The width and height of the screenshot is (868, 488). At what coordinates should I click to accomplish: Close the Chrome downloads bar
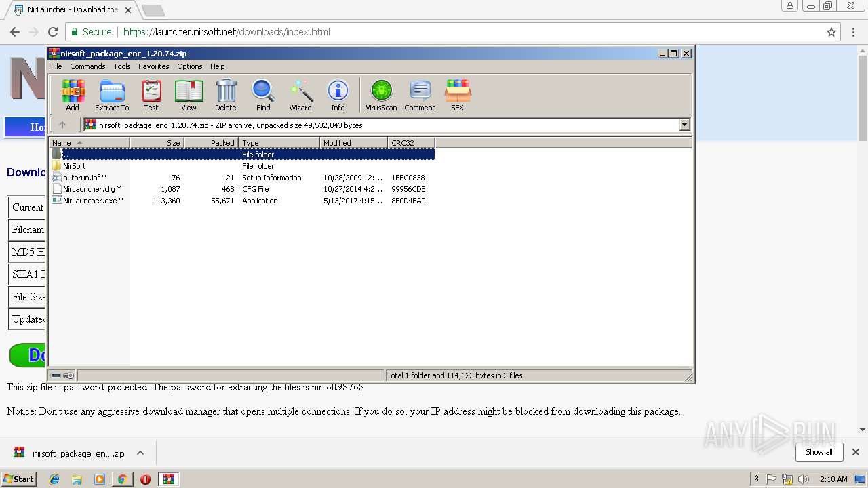point(855,452)
